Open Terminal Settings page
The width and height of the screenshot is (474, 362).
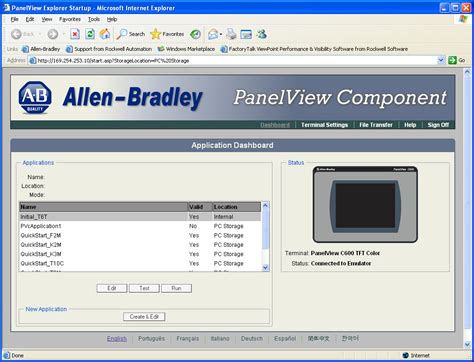pyautogui.click(x=325, y=125)
